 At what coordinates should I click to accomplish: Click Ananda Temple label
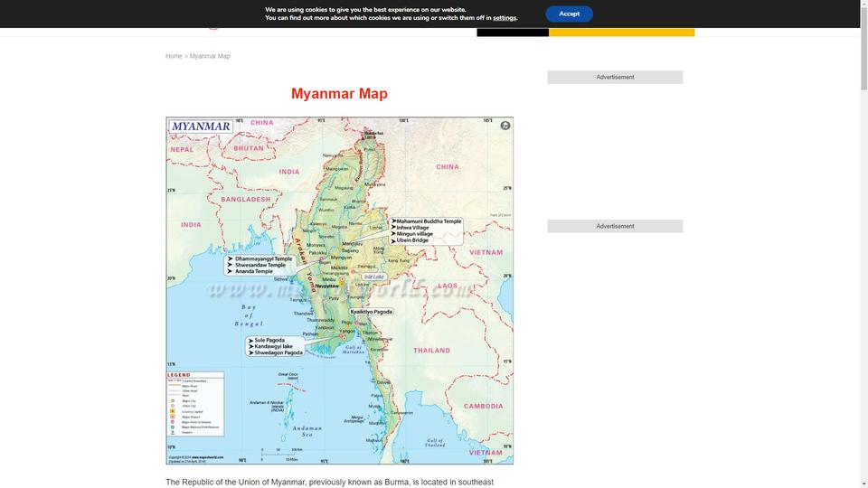pos(254,272)
